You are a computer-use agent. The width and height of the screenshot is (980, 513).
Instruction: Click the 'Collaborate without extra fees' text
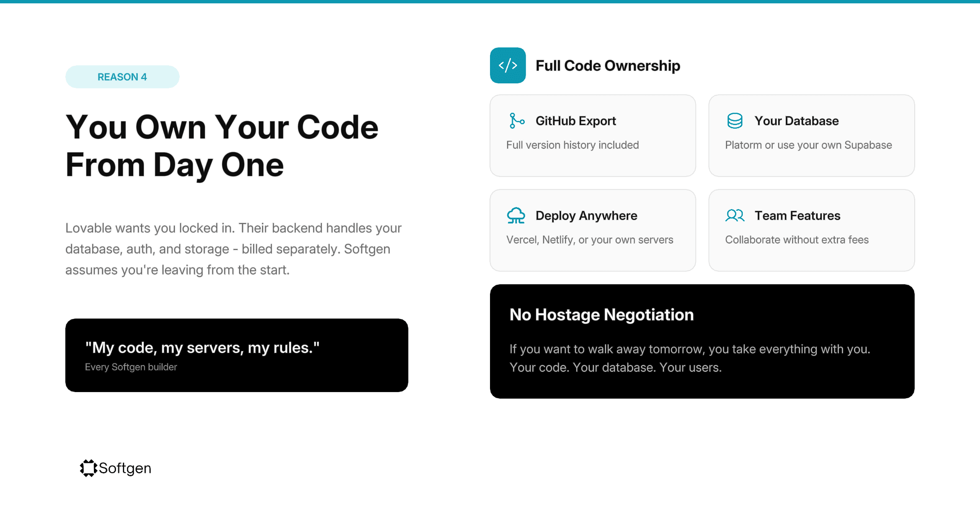click(797, 239)
